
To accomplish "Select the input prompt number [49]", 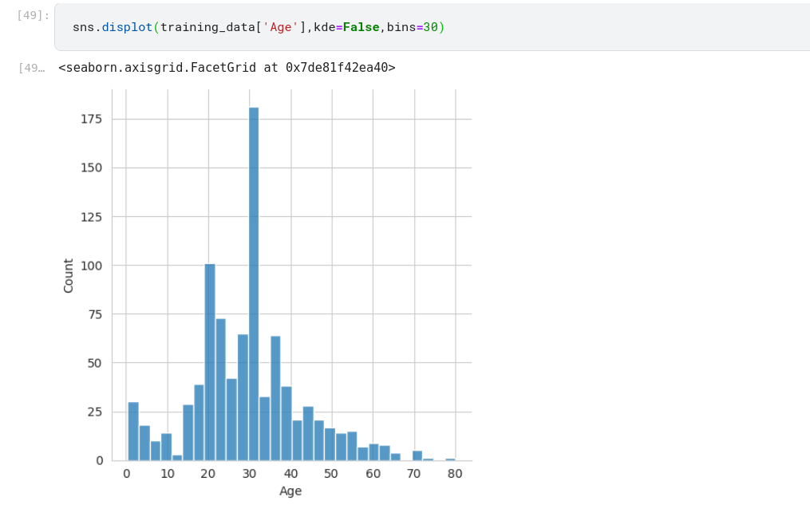I will 33,15.
